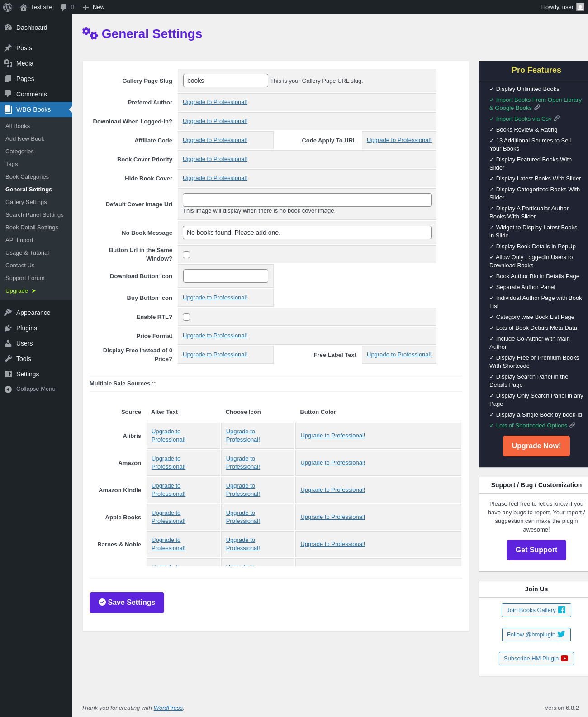Click Dashboard gauge icon in sidebar

tap(8, 28)
